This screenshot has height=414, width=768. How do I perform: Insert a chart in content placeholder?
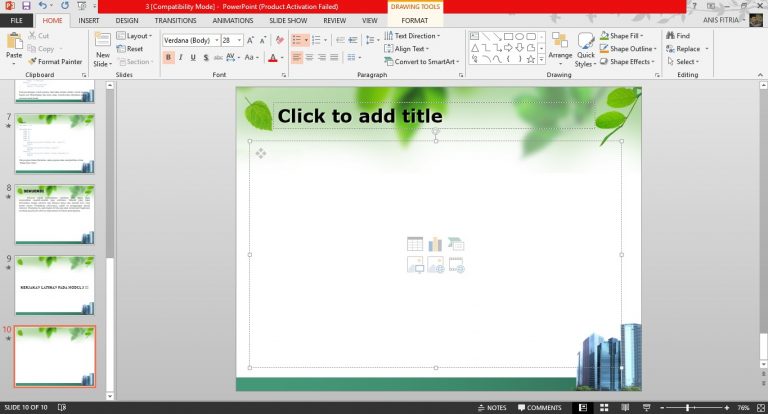point(435,244)
